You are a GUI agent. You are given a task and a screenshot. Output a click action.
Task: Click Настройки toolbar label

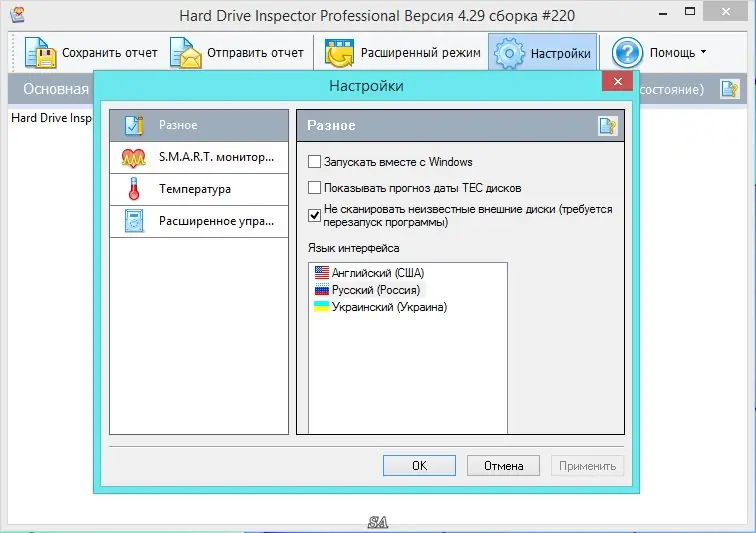point(560,54)
